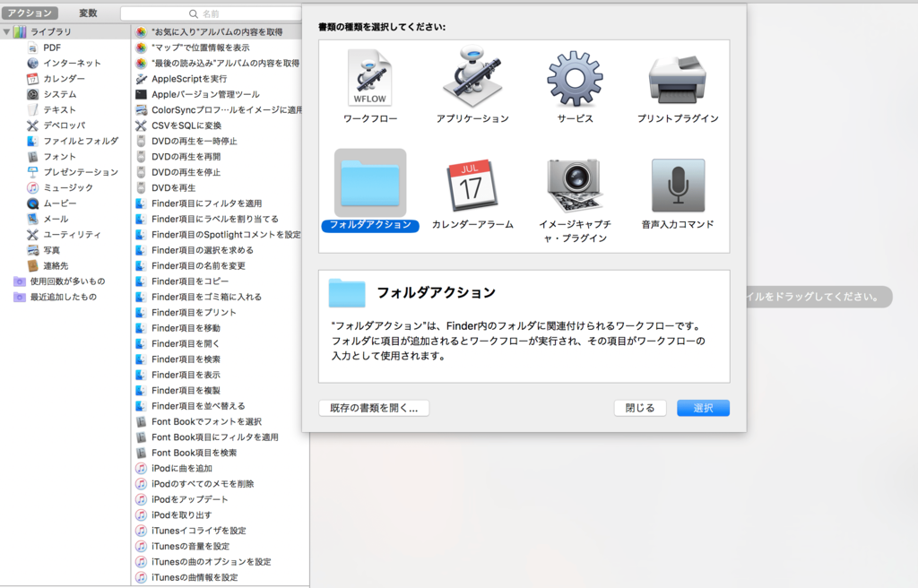
Task: Select ファイルとフォルダ category in library
Action: pyautogui.click(x=80, y=141)
